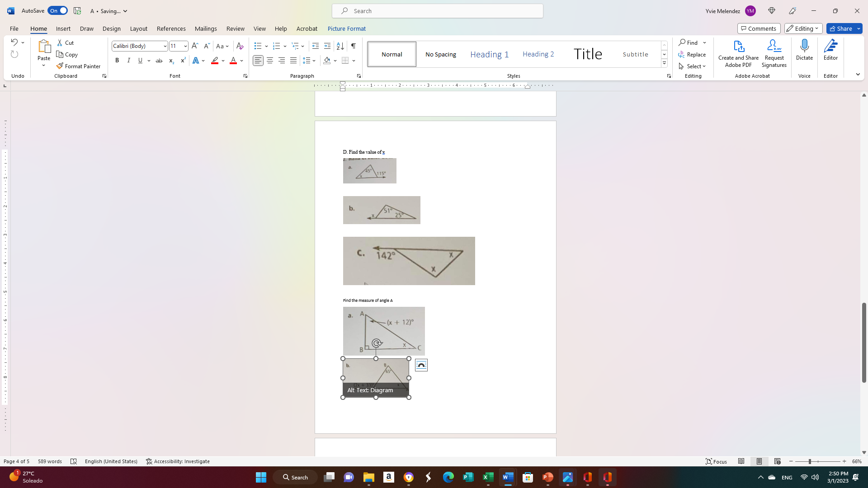Clear all formatting
The image size is (868, 488).
(x=240, y=46)
